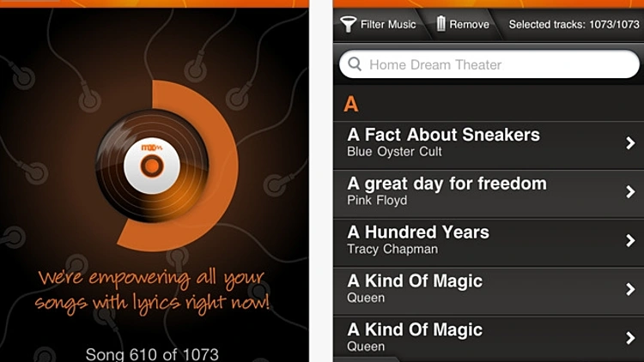Select the A Fact About Sneakers track

point(489,144)
